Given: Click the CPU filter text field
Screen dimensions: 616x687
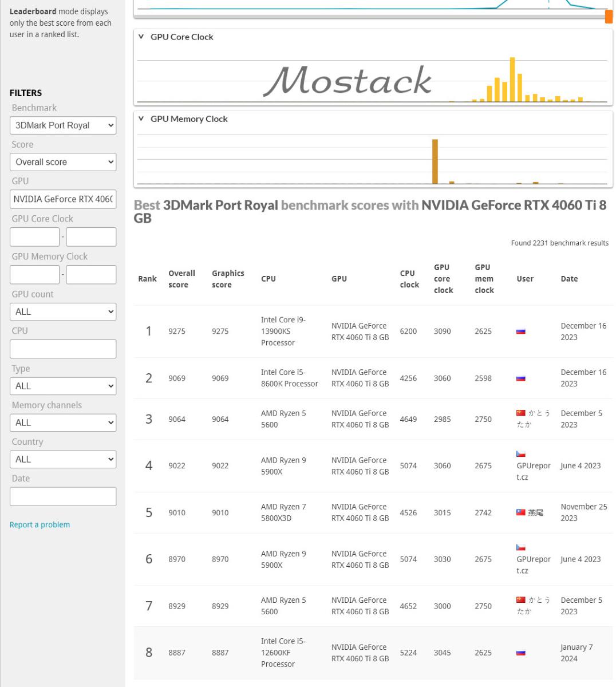Looking at the screenshot, I should 63,349.
